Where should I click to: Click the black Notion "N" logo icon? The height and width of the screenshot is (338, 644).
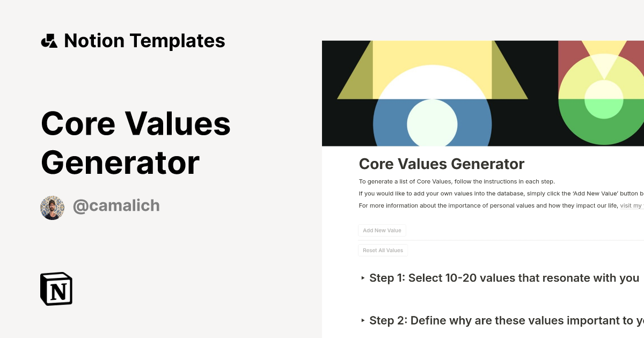[55, 289]
